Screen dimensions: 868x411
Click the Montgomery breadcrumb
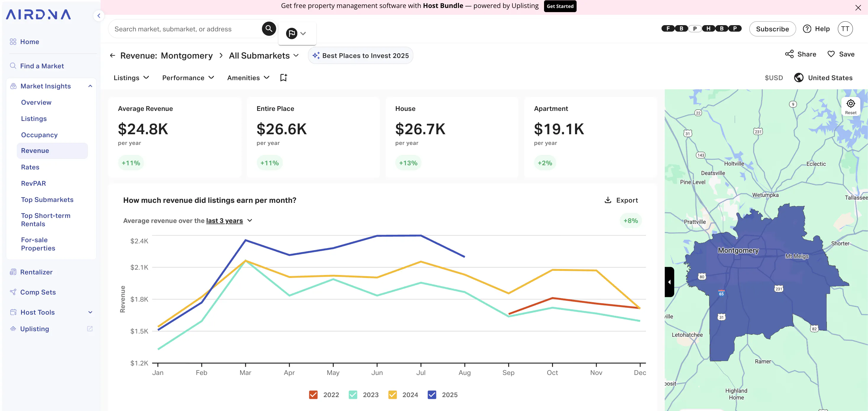pyautogui.click(x=187, y=56)
